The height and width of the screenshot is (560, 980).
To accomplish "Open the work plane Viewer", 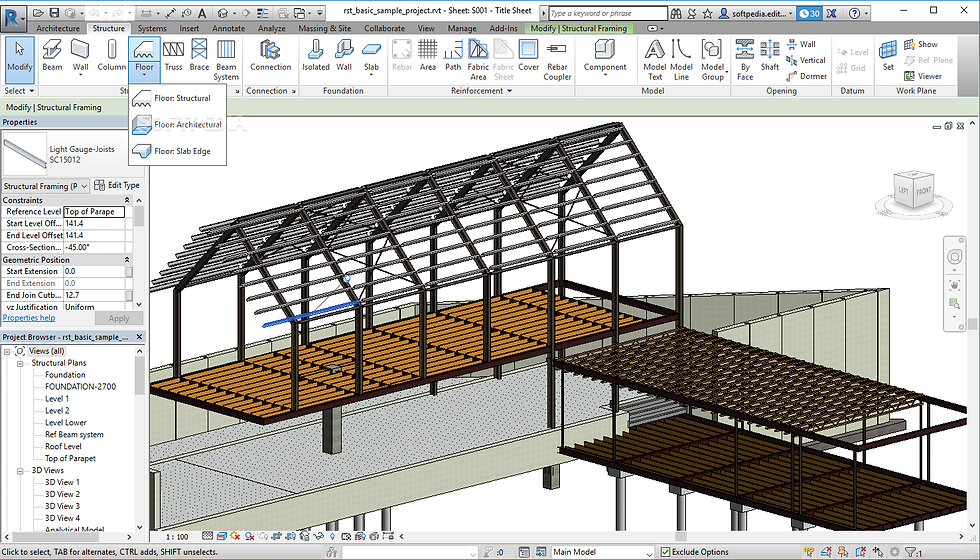I will pos(922,76).
